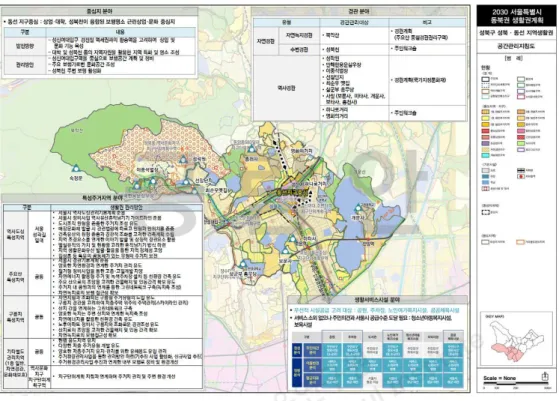Click the '역사경관' cell in 경관 table
The width and height of the screenshot is (559, 401).
287,88
